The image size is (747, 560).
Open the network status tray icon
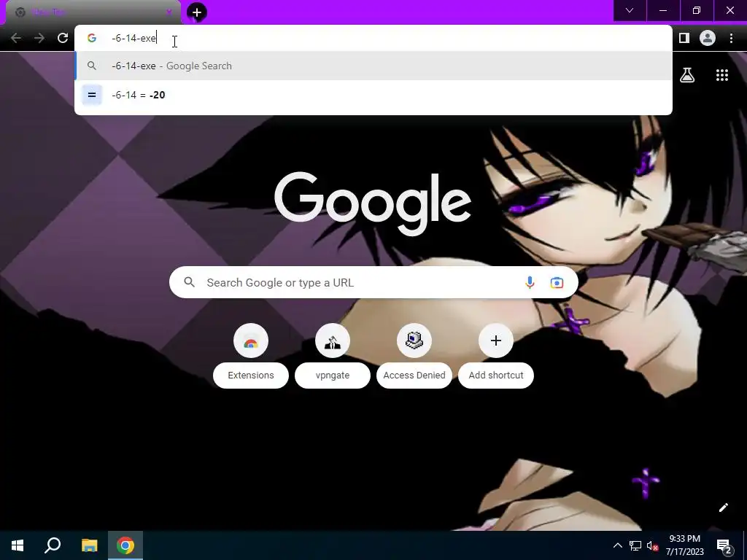click(x=635, y=545)
